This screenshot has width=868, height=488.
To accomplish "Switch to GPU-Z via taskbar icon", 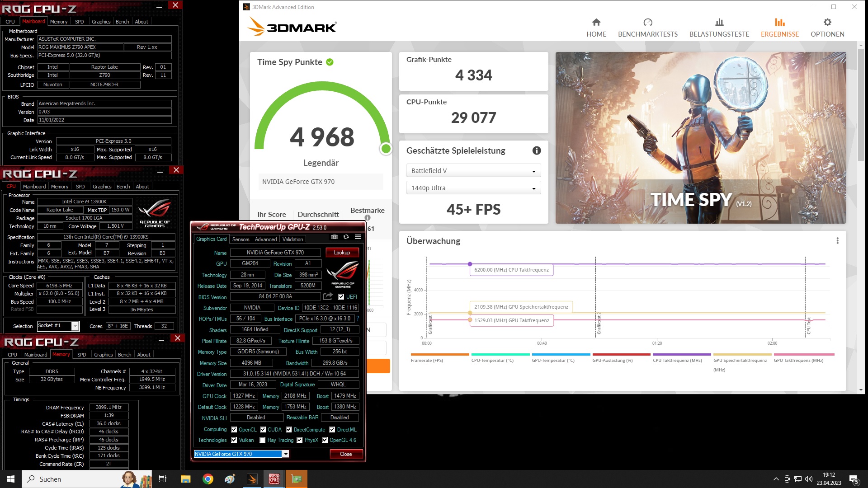I will (297, 479).
